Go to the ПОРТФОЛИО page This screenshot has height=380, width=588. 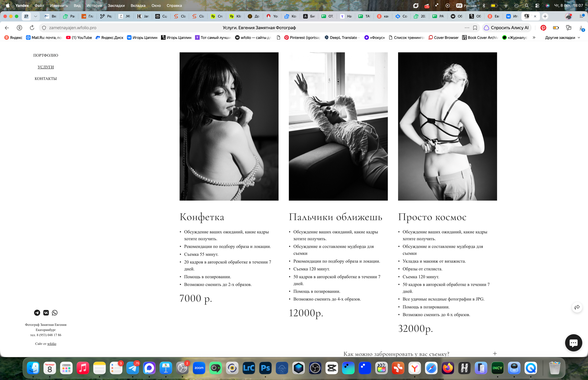click(x=46, y=55)
